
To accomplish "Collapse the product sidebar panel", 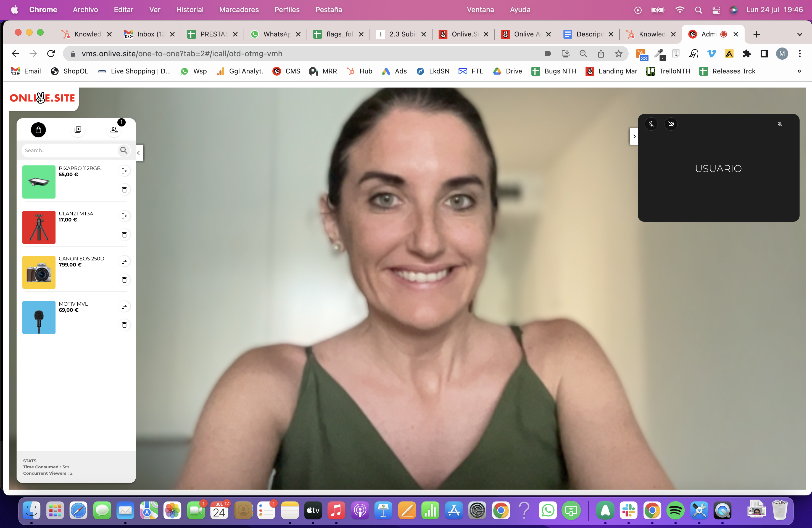I will coord(139,153).
